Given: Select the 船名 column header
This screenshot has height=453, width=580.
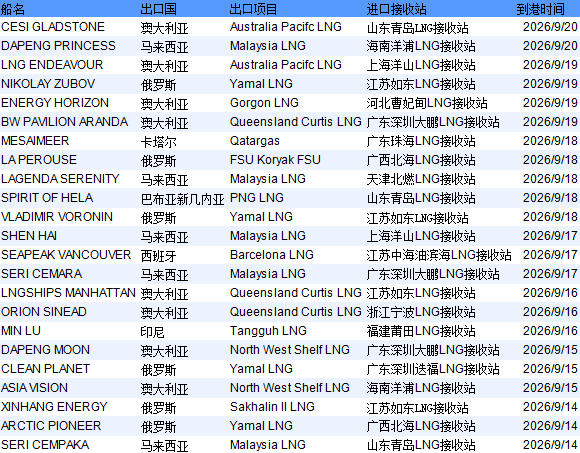Looking at the screenshot, I should 13,9.
